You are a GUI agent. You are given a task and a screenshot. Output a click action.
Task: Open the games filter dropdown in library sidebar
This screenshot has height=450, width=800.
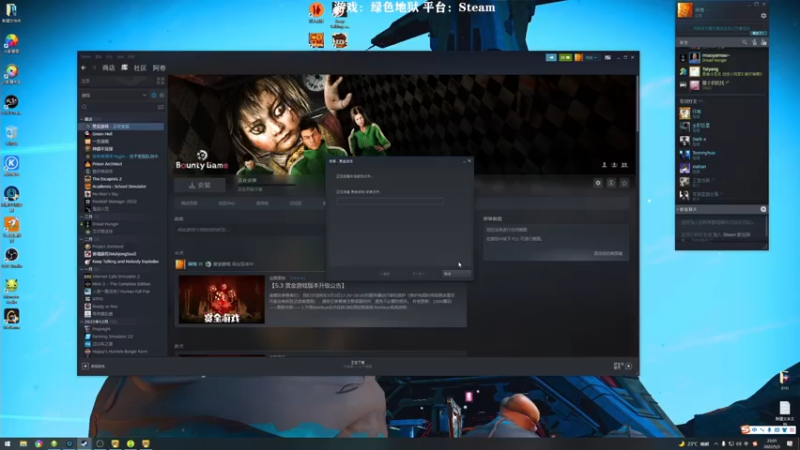pos(114,95)
